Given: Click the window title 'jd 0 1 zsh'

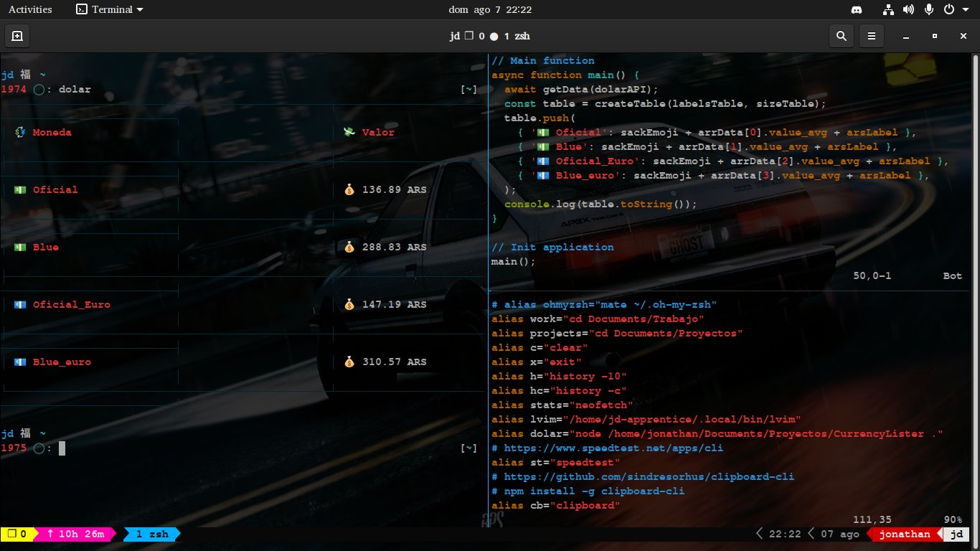Looking at the screenshot, I should pos(490,36).
